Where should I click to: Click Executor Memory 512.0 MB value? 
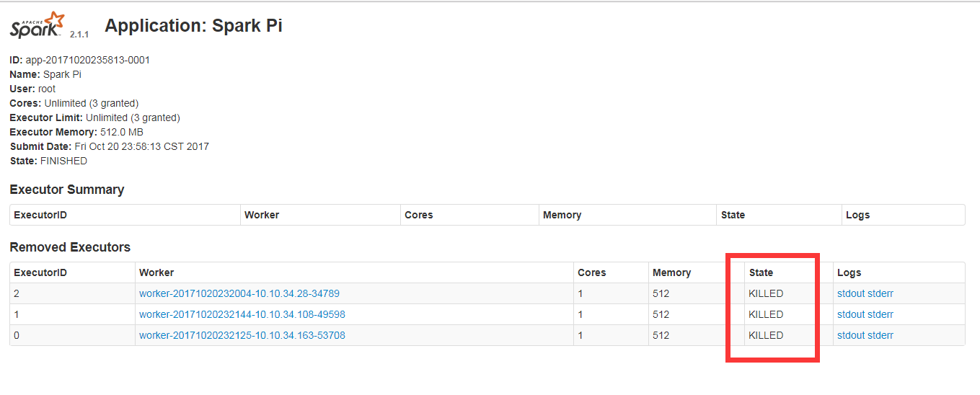122,132
